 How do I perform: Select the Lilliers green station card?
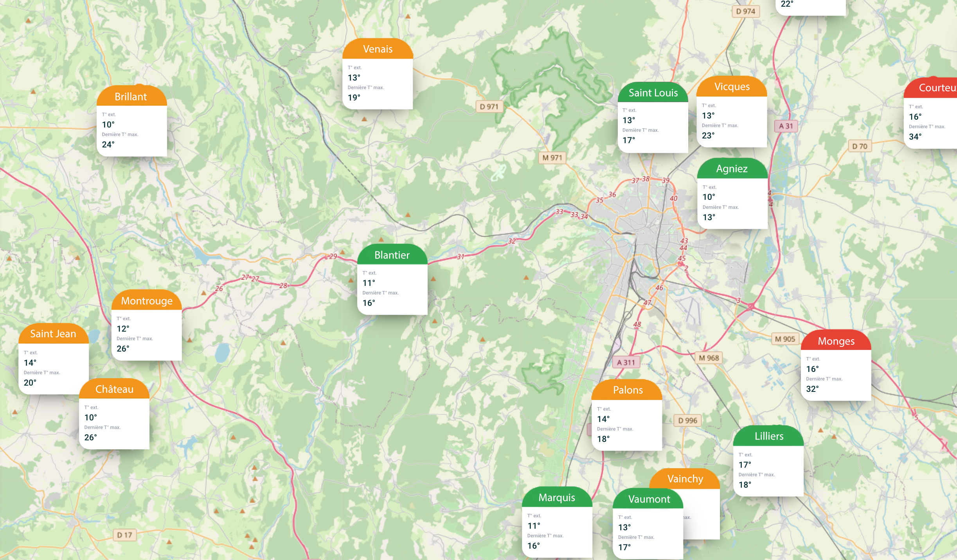click(x=768, y=461)
